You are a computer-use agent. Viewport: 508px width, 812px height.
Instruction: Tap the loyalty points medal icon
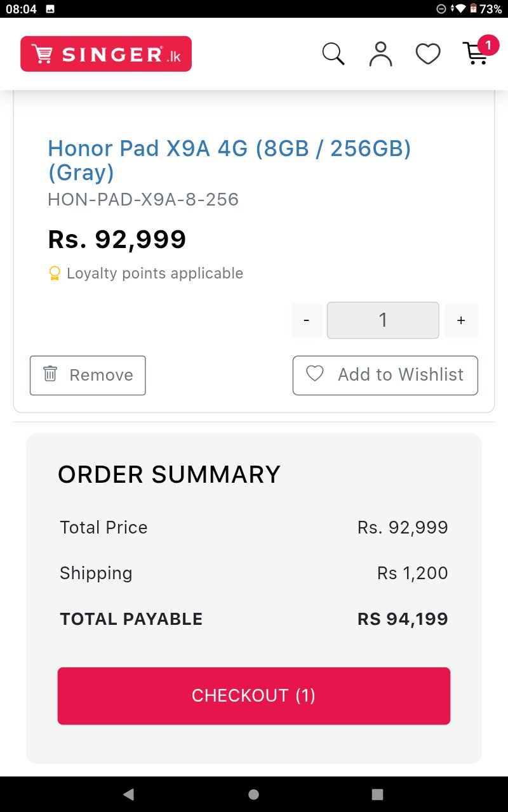[x=55, y=273]
